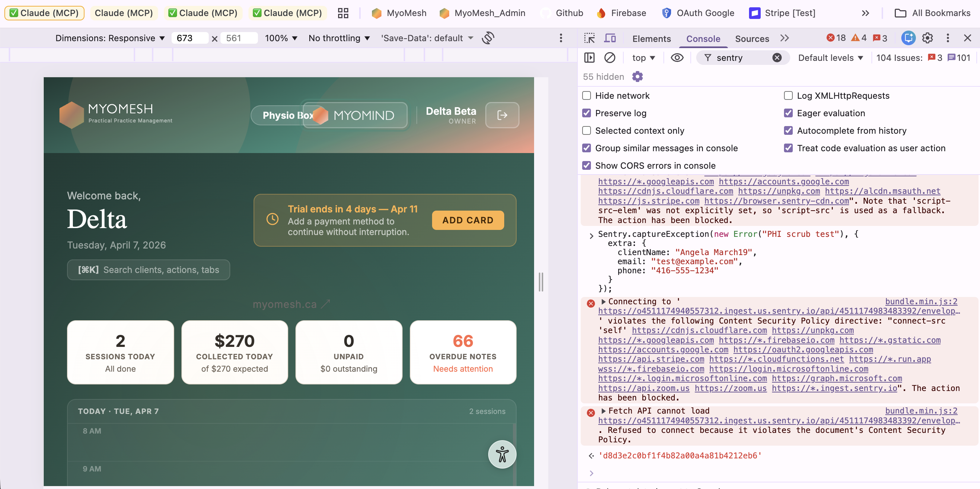Open DevTools settings gear icon
980x489 pixels.
[x=928, y=38]
